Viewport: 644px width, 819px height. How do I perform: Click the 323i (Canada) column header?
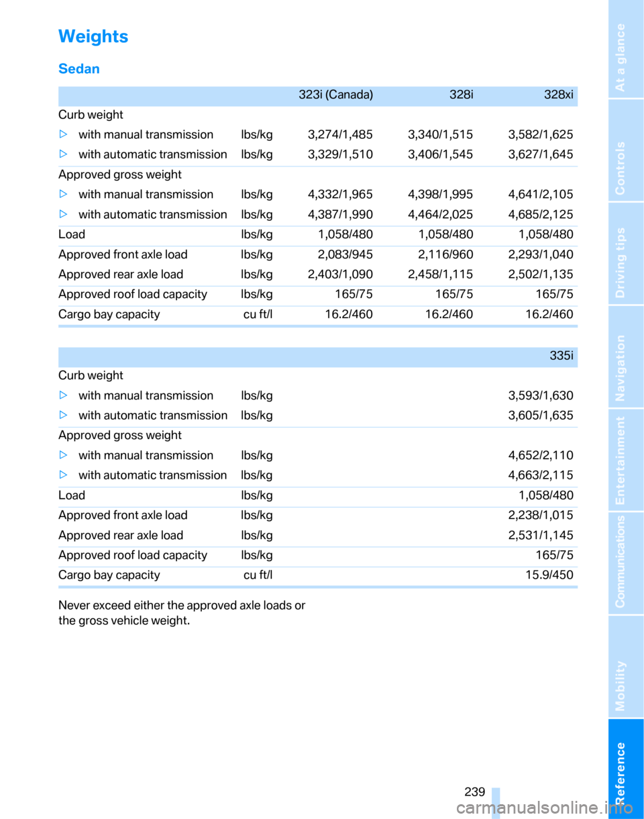tap(335, 95)
